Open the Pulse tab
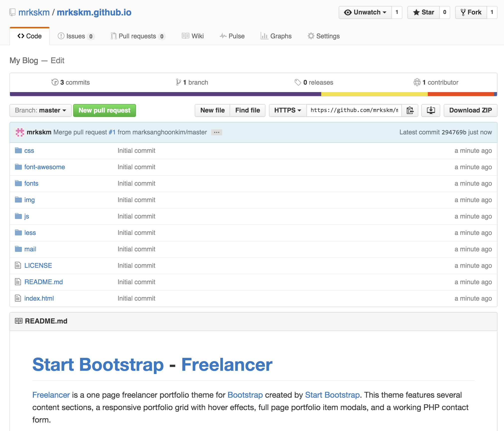 click(232, 36)
